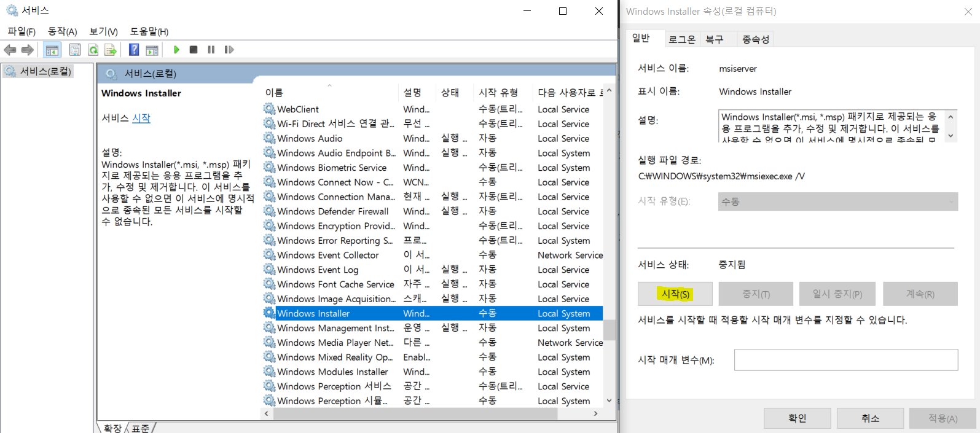Click horizontal scrollbar left arrow in list
Viewport: 980px width, 433px height.
(x=267, y=414)
